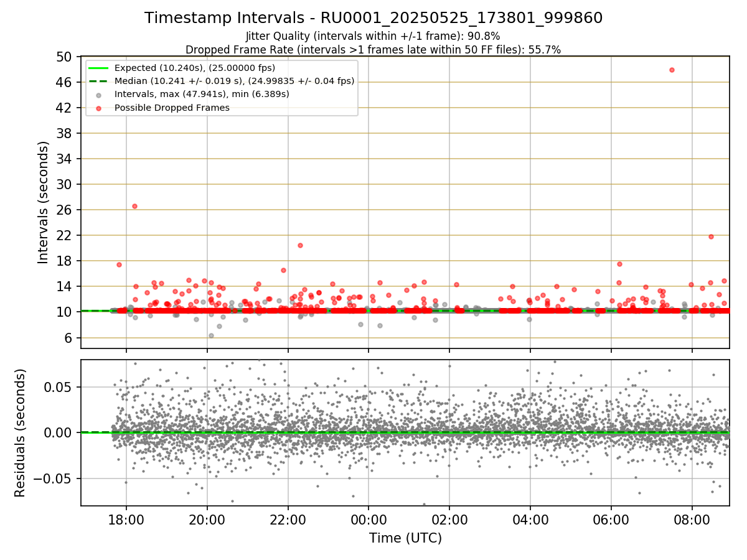Viewport: 747px width, 560px height.
Task: Click the '14' y-axis tick label
Action: coord(64,286)
